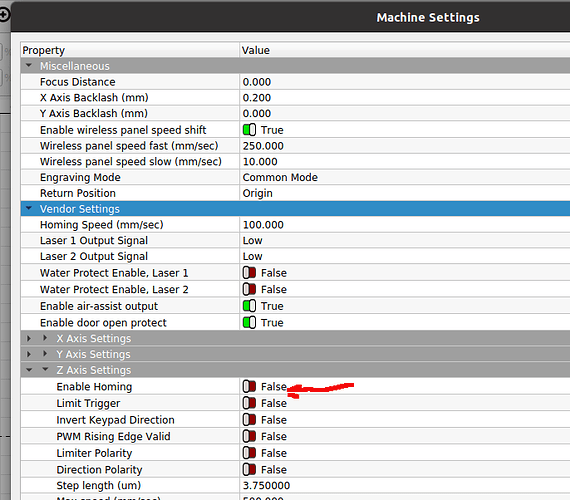Toggle Invert Keypad Direction switch
The image size is (570, 500).
pyautogui.click(x=249, y=420)
